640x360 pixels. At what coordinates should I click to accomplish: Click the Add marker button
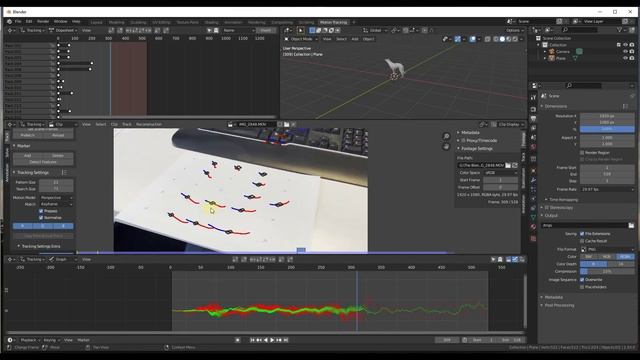[28, 156]
